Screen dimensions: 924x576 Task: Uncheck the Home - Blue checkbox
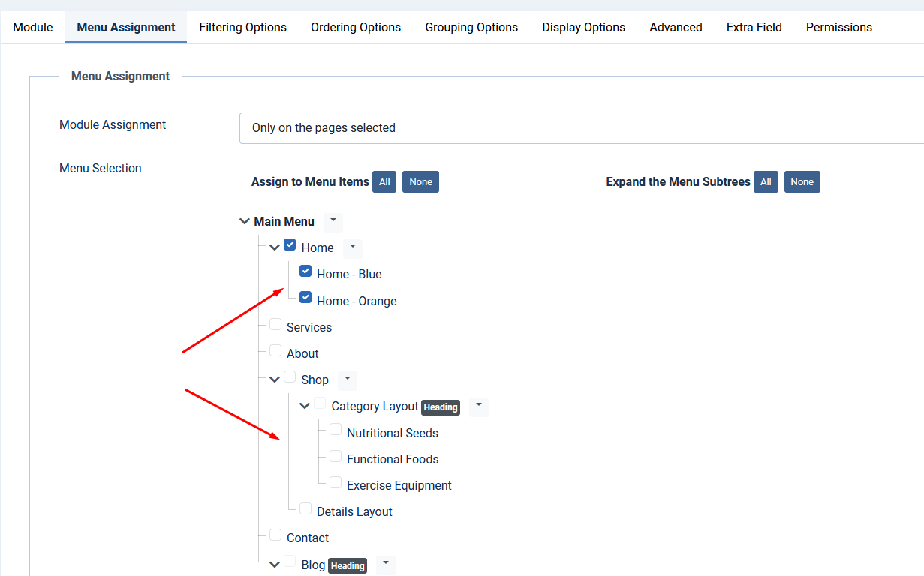coord(305,271)
